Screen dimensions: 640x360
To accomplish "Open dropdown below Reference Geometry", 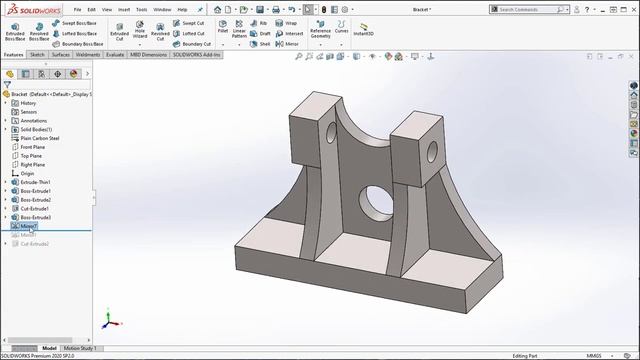I will coord(320,44).
